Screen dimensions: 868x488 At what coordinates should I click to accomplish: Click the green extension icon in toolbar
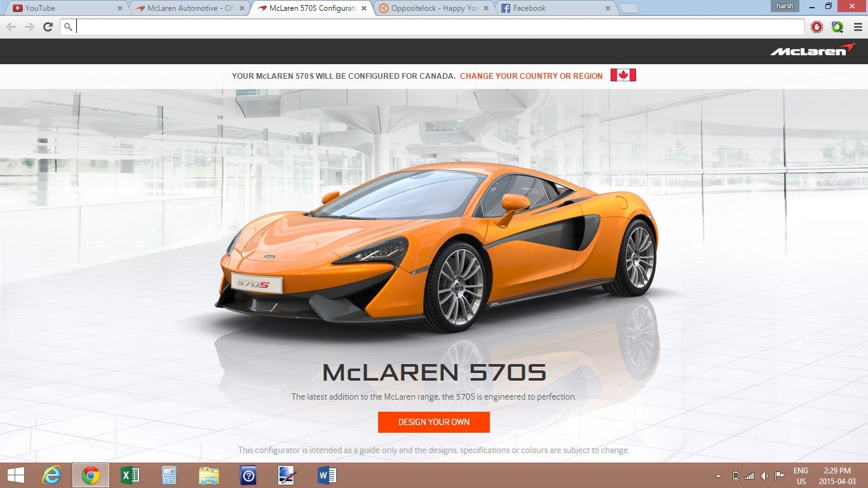[837, 27]
